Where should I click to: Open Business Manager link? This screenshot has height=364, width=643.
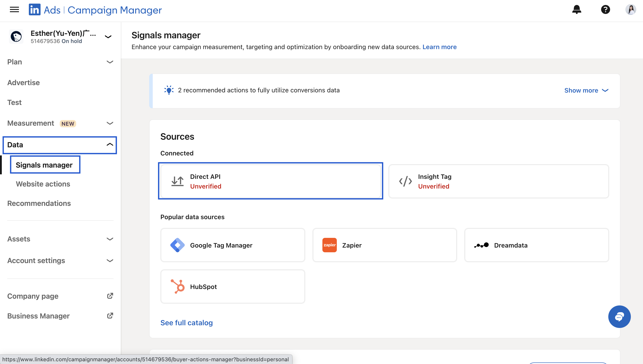tap(38, 316)
